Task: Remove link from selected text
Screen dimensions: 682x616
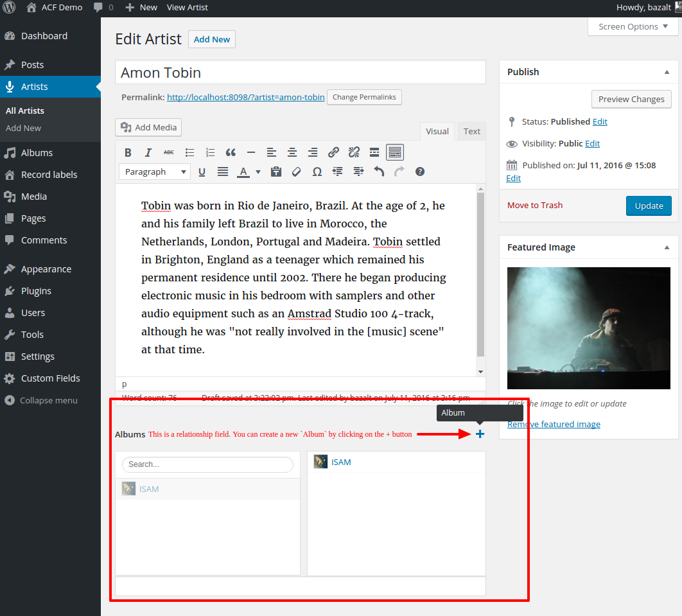Action: (x=354, y=153)
